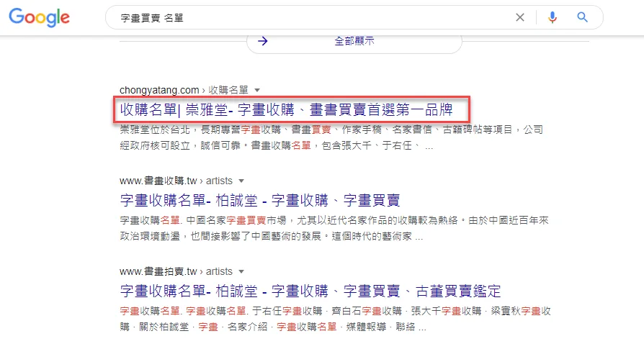
Task: Run search with magnifier icon
Action: tap(582, 17)
